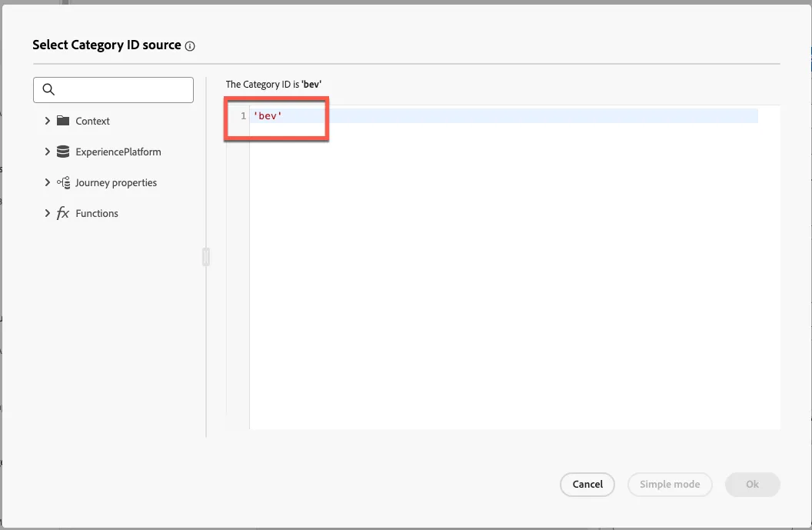Click the panel splitter handle
The height and width of the screenshot is (530, 812).
click(206, 257)
